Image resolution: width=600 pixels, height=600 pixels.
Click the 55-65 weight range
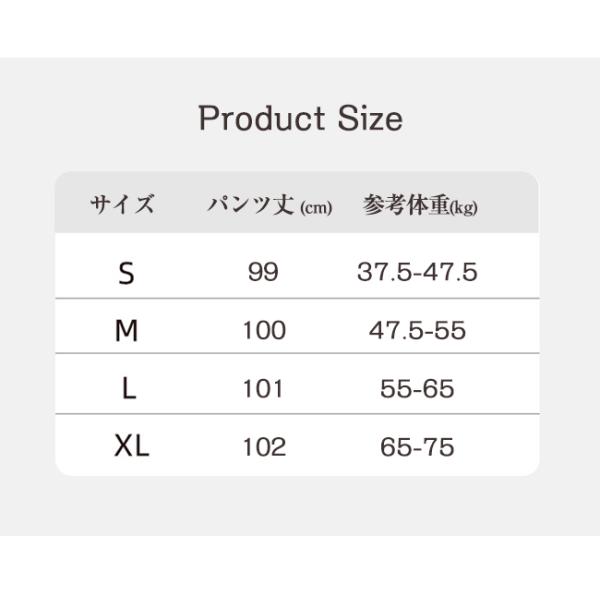pyautogui.click(x=417, y=388)
